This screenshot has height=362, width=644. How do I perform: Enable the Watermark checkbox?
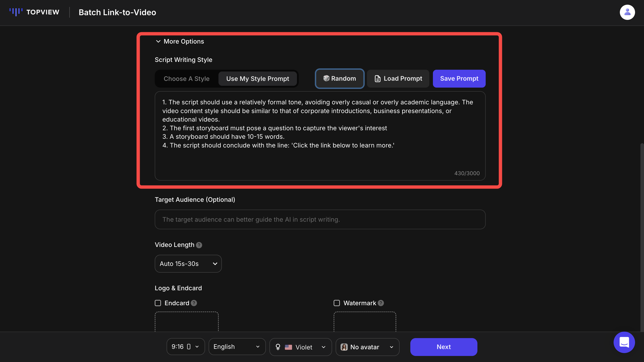coord(337,303)
